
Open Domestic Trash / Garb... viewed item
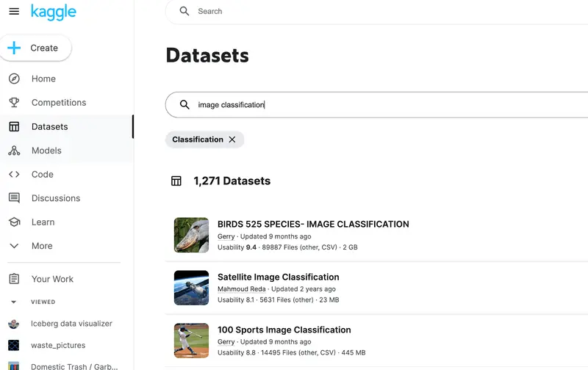coord(74,366)
